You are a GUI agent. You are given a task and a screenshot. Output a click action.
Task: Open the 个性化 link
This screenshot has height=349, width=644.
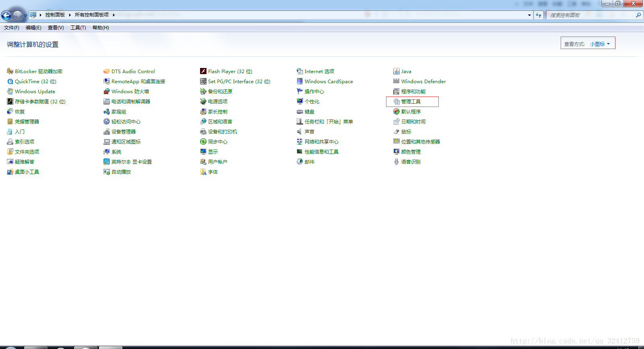click(312, 101)
